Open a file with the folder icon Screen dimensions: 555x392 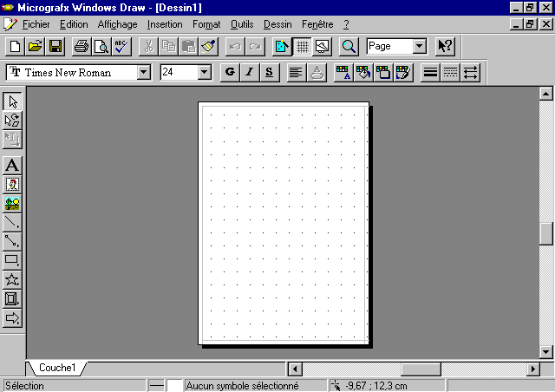pos(35,46)
